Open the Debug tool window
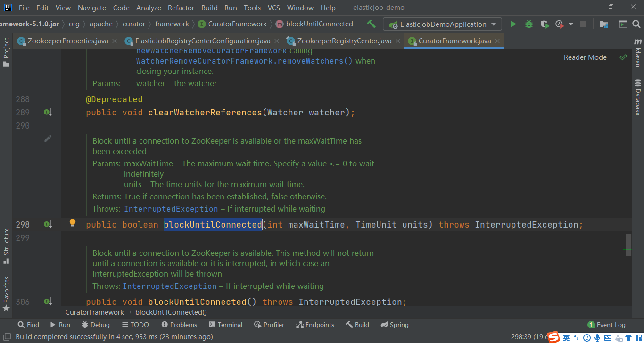 tap(96, 325)
